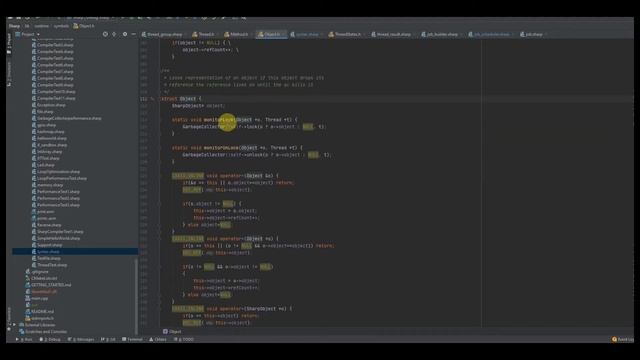
Task: Open the CMake tool window
Action: 158,340
